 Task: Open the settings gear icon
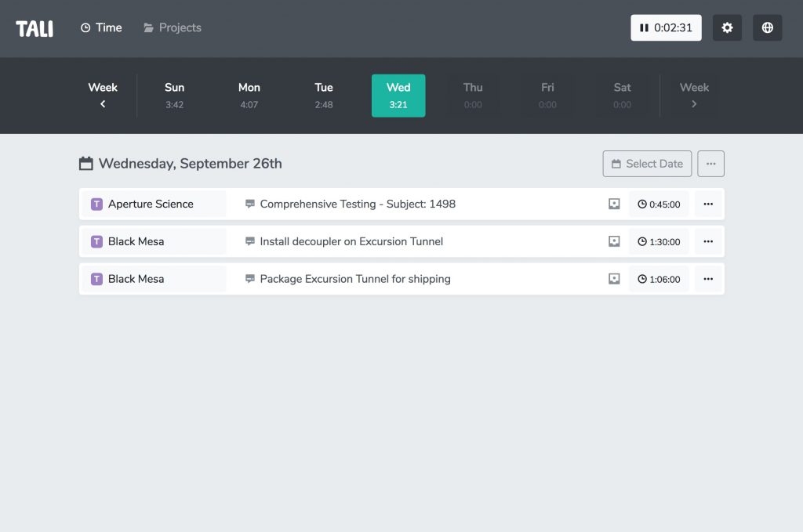(x=727, y=27)
